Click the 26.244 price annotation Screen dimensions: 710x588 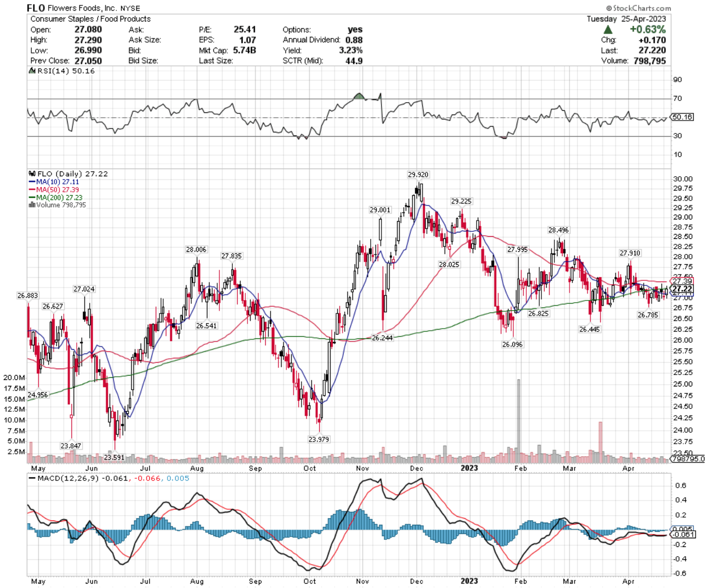point(383,338)
